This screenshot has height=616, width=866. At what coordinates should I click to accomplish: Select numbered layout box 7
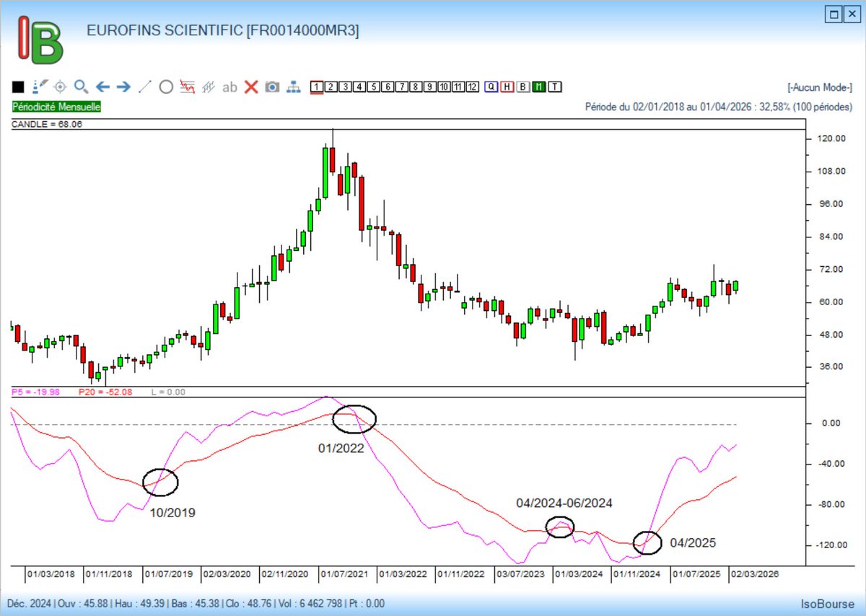401,87
